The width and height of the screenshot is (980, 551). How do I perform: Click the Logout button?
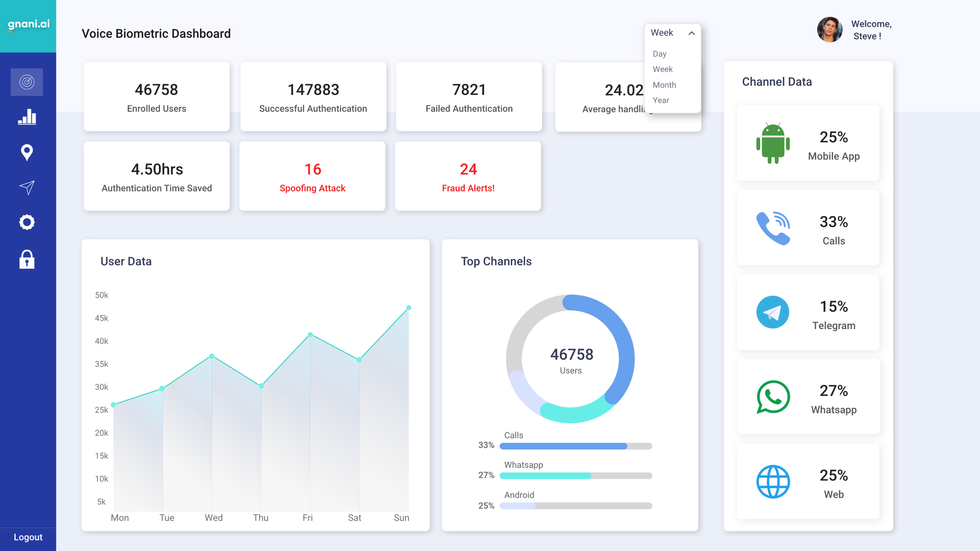(x=27, y=537)
